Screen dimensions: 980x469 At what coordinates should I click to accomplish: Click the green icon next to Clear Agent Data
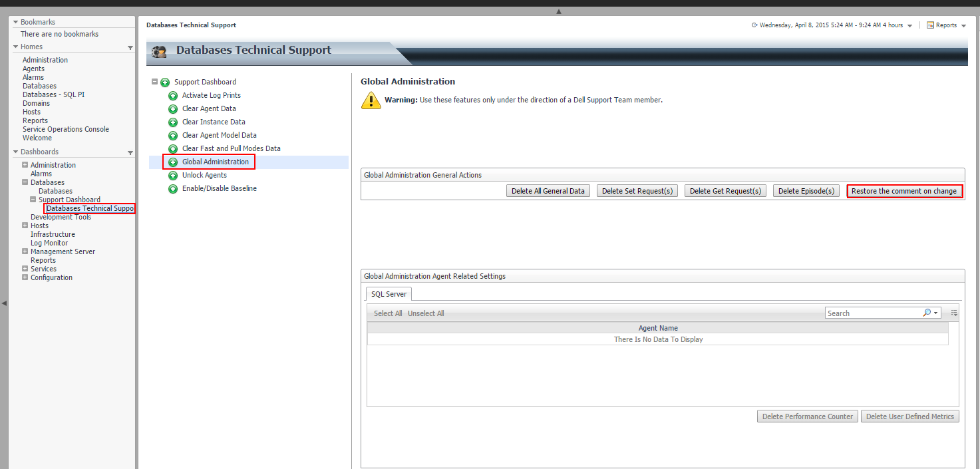coord(173,109)
